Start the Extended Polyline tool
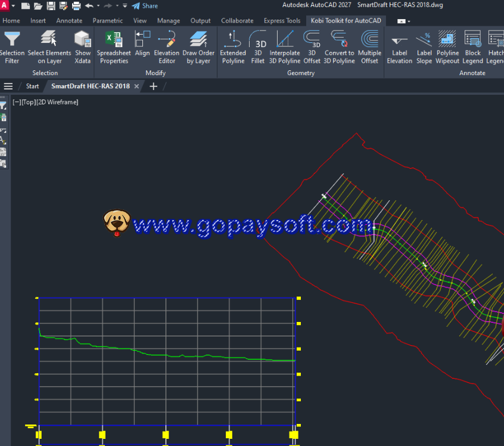 click(233, 47)
